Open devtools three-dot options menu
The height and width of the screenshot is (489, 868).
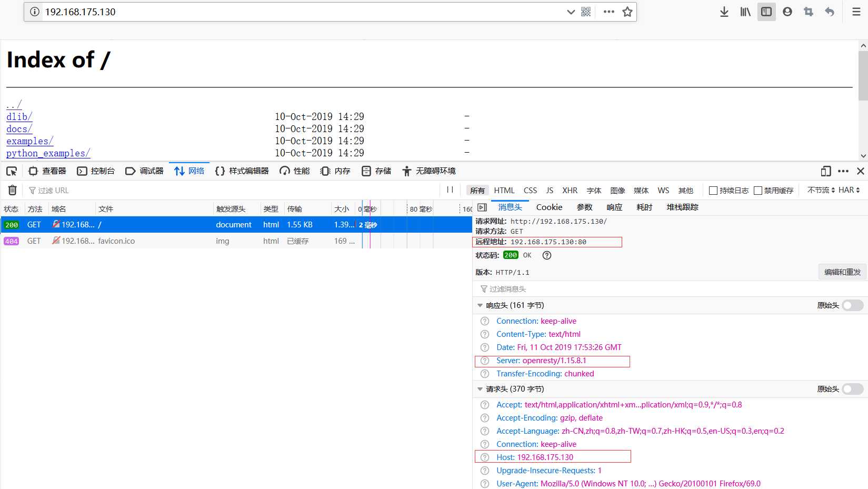click(843, 171)
